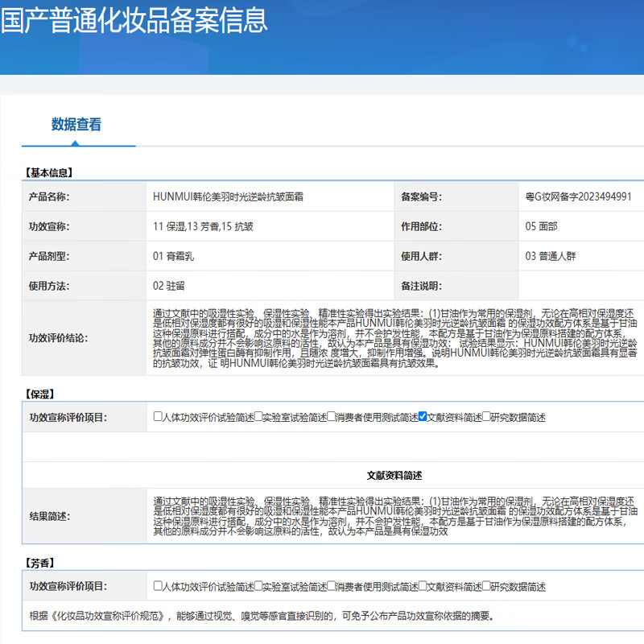Image resolution: width=644 pixels, height=644 pixels.
Task: Tick 实验室试验简述 checkbox under 芳香
Action: (x=258, y=587)
